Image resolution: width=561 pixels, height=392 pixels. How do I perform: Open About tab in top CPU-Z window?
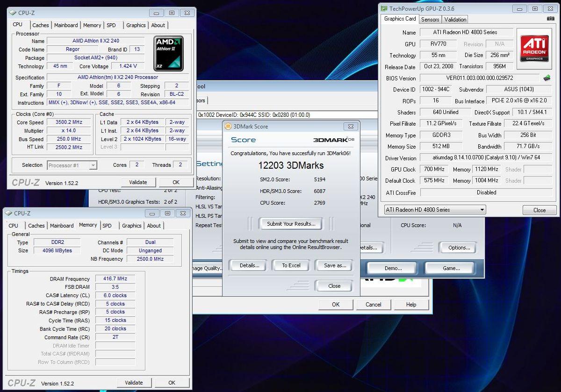(x=158, y=25)
